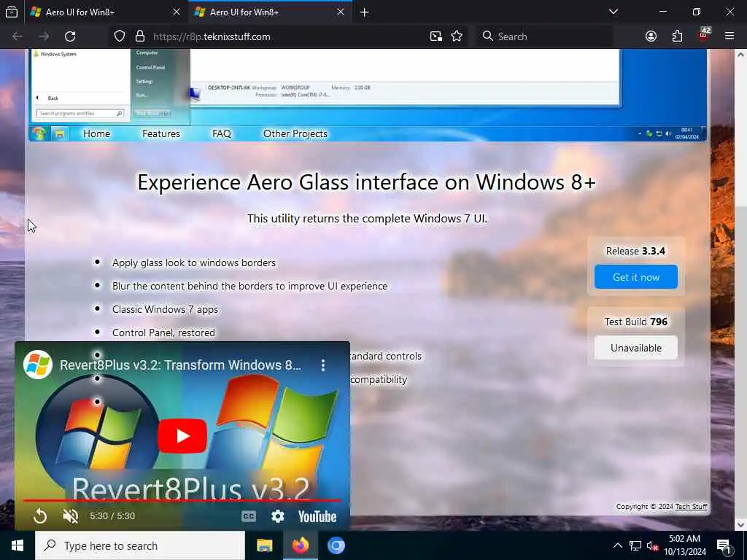The image size is (747, 560).
Task: Open the muted volume tray icon
Action: pyautogui.click(x=652, y=545)
